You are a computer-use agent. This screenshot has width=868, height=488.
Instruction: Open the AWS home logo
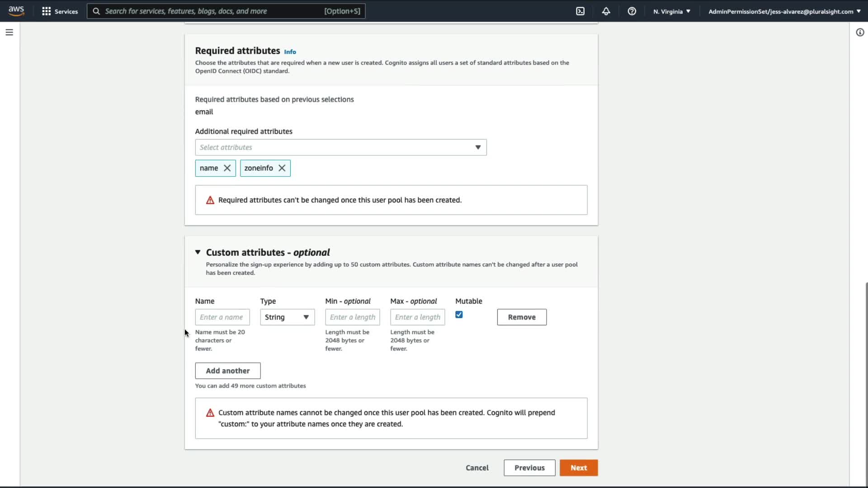tap(16, 11)
